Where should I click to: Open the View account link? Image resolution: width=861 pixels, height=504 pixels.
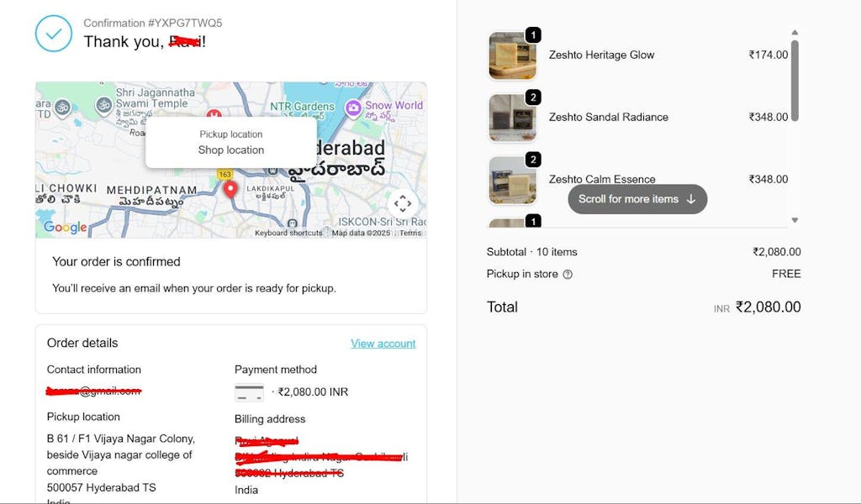383,344
